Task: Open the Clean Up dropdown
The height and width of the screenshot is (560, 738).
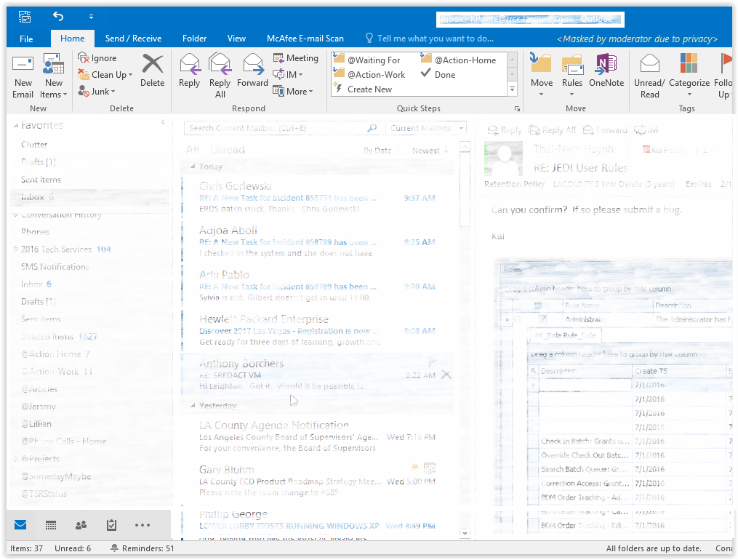Action: 105,74
